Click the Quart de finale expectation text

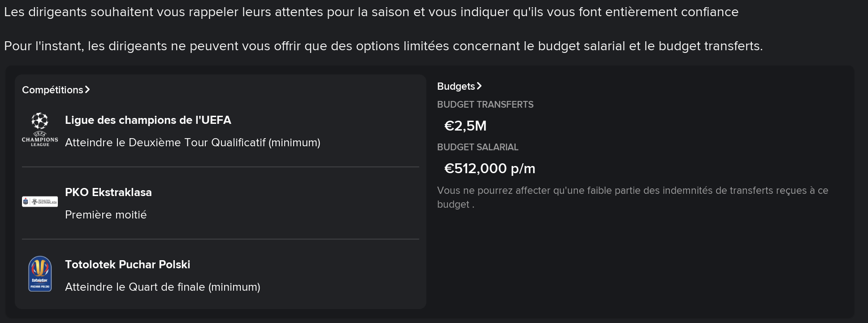point(163,287)
